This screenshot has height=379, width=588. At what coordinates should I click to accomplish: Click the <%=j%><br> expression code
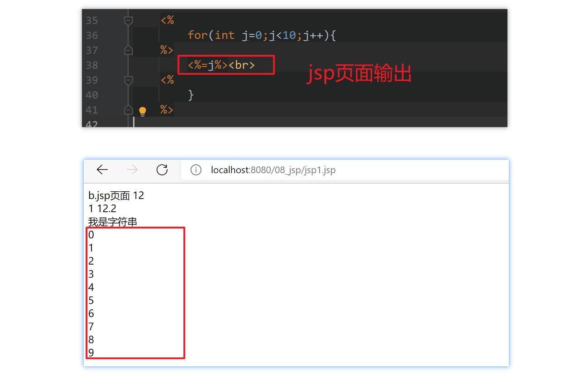[x=221, y=65]
